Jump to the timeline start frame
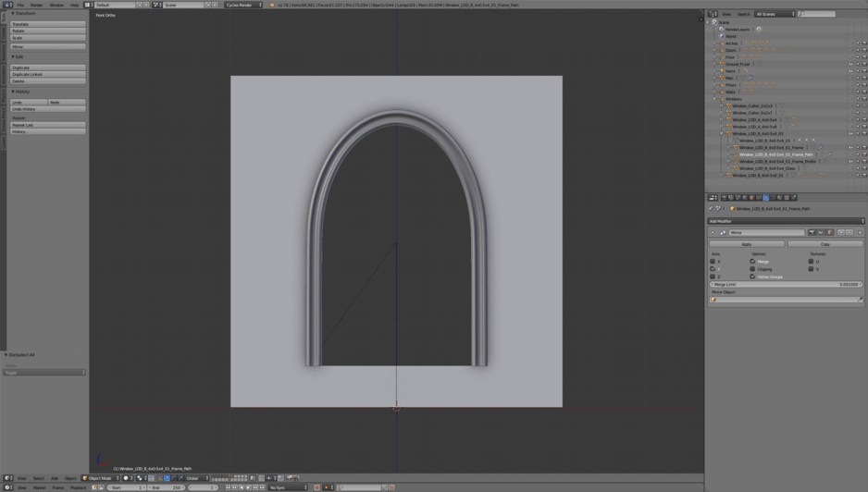Image resolution: width=868 pixels, height=492 pixels. click(x=228, y=487)
